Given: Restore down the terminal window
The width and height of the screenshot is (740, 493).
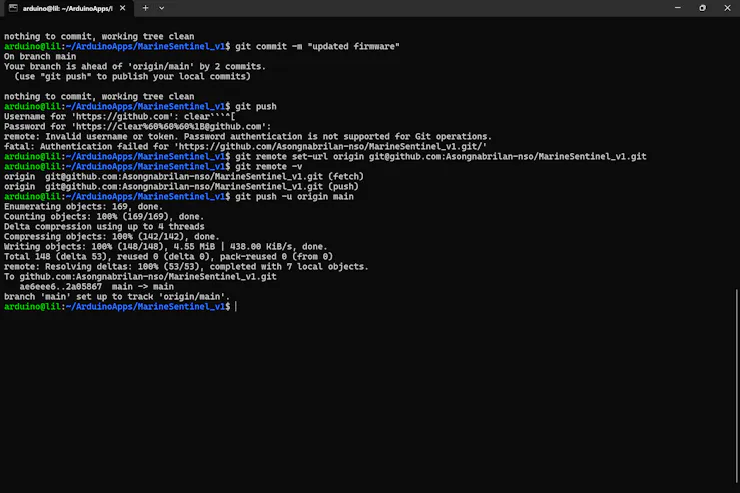Looking at the screenshot, I should click(x=703, y=8).
